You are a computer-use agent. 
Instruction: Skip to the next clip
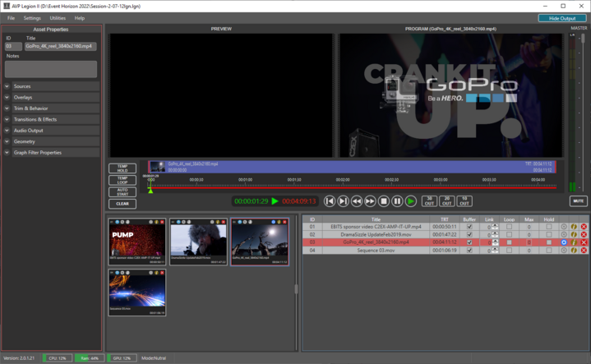[344, 200]
